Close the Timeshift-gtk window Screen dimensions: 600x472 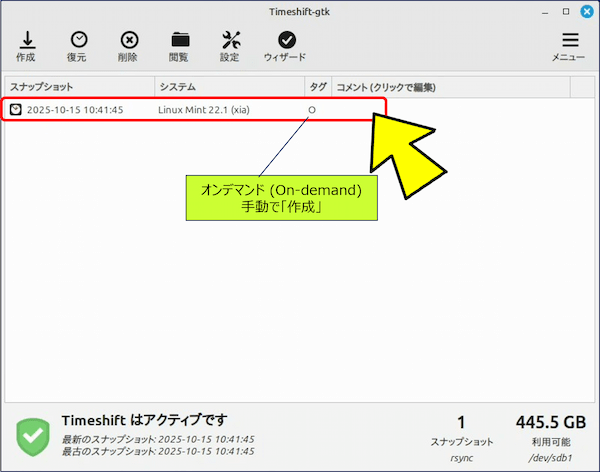pyautogui.click(x=586, y=11)
